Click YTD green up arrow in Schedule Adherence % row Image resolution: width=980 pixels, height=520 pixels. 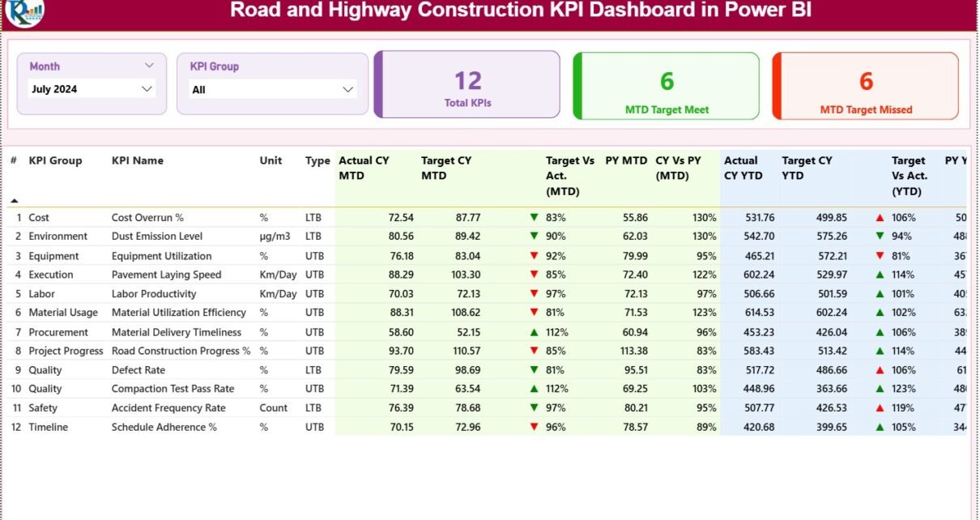point(880,427)
